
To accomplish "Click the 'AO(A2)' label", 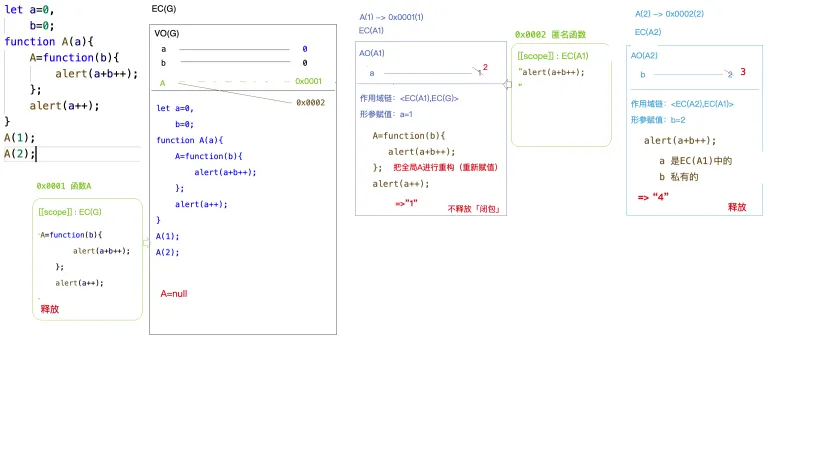I will pyautogui.click(x=644, y=55).
